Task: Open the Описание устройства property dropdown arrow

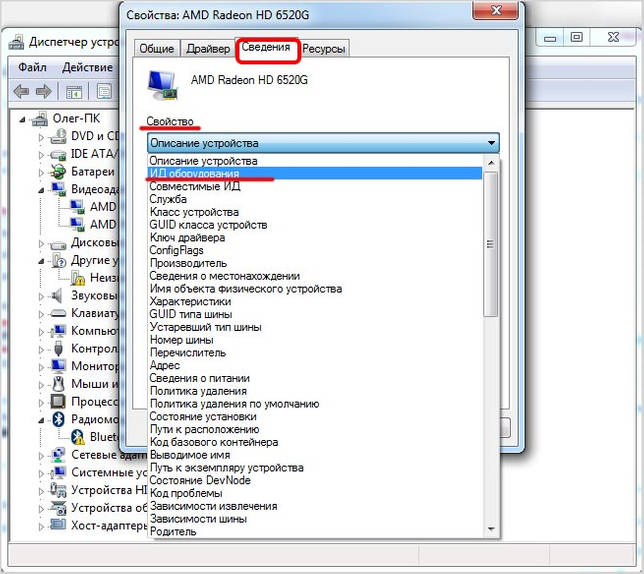Action: point(491,143)
